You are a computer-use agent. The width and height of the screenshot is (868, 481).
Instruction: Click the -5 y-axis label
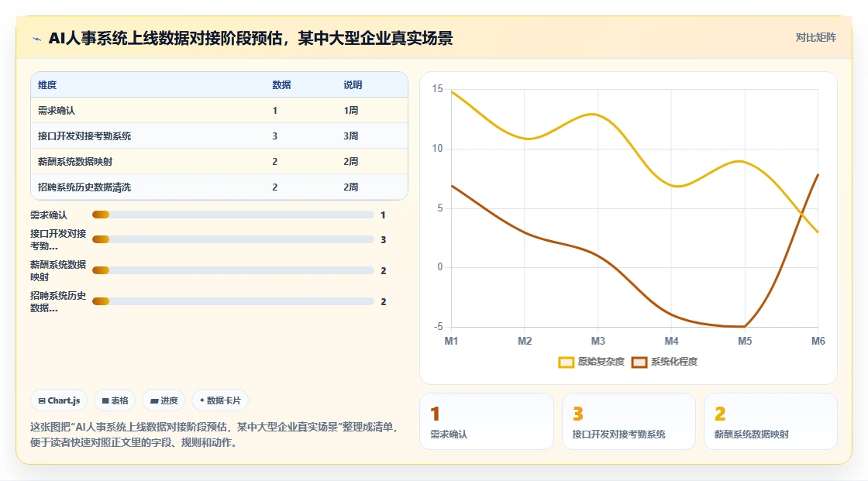[x=439, y=327]
